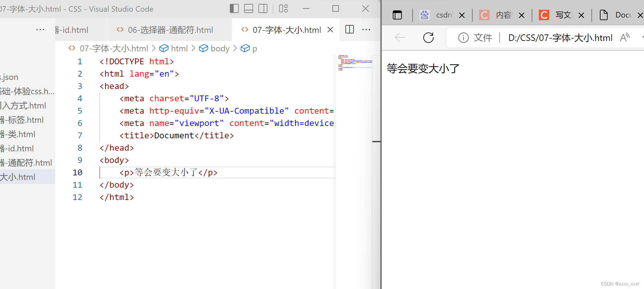Click the code minimap preview

[x=354, y=63]
